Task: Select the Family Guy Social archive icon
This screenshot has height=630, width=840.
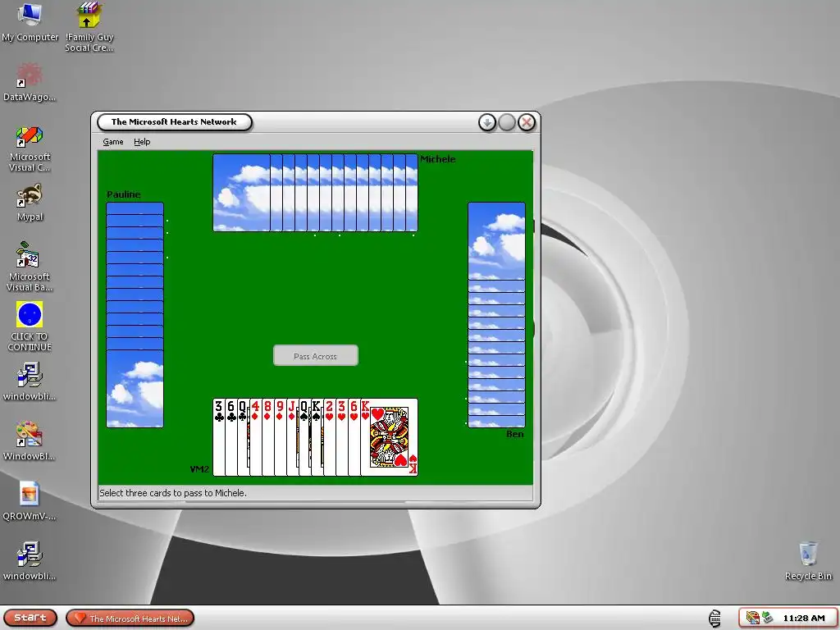Action: pos(89,27)
